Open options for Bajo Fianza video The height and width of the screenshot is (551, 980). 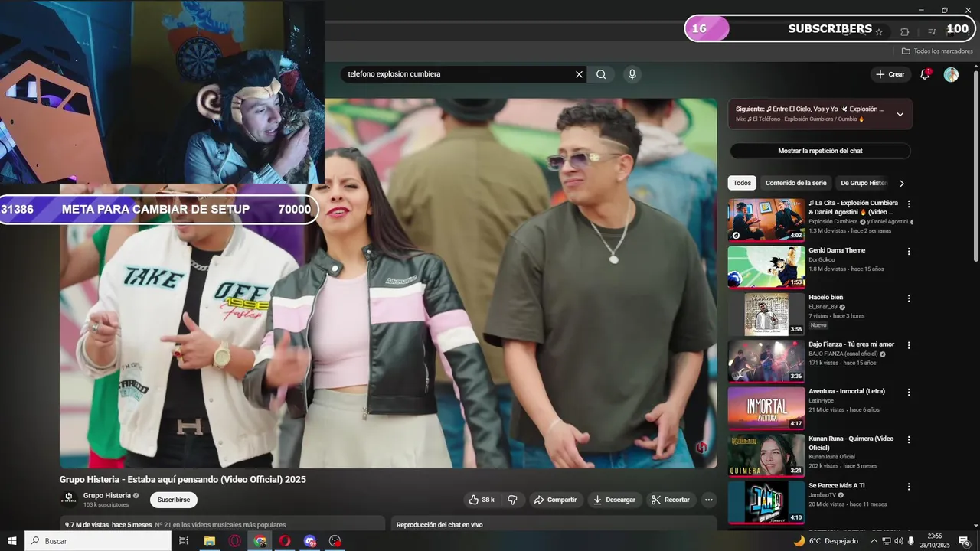coord(909,345)
